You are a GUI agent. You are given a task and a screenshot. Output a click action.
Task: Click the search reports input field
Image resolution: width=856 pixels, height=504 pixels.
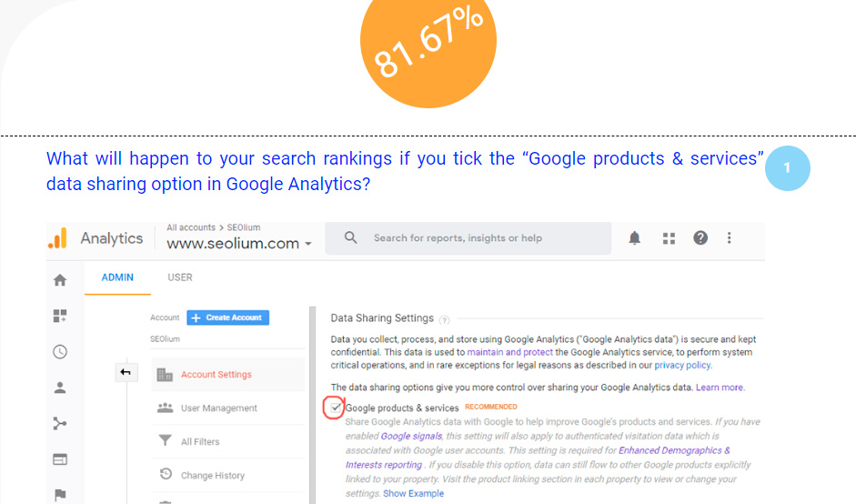click(x=468, y=238)
